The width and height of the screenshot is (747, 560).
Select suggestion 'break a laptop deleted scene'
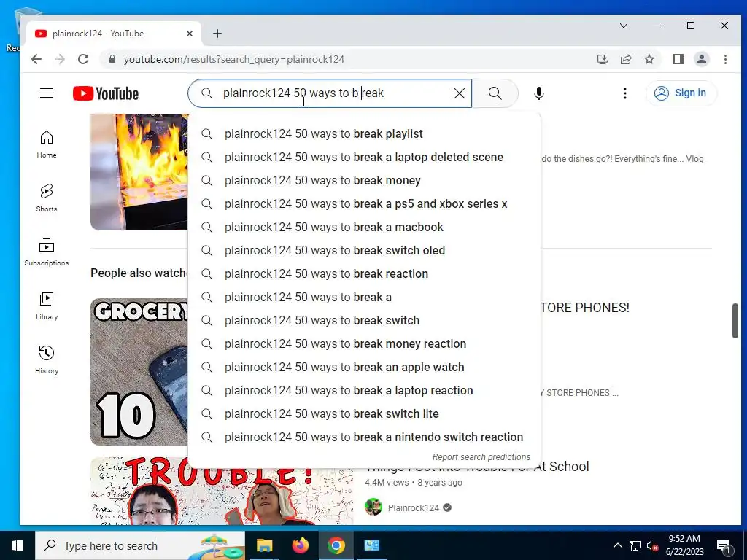point(365,157)
